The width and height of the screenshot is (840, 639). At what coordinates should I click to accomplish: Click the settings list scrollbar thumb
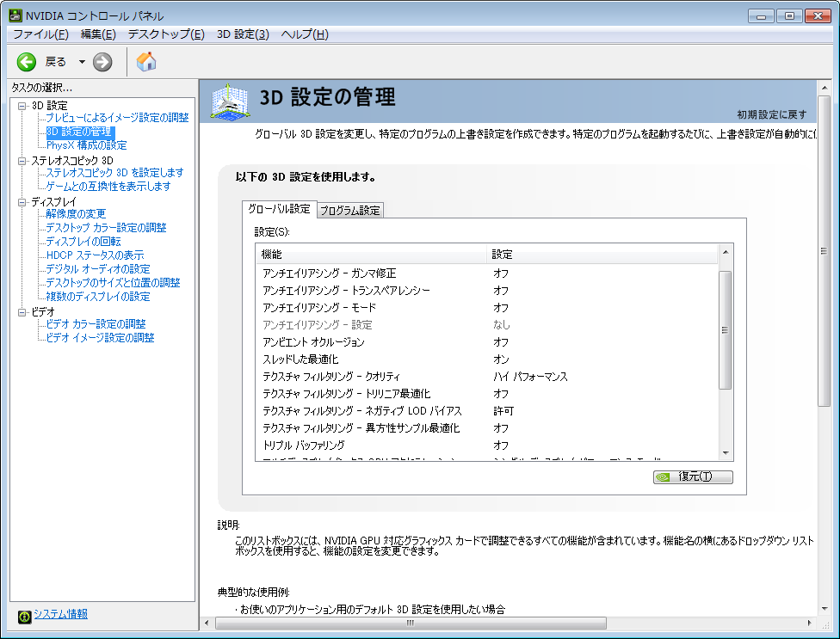tap(726, 330)
